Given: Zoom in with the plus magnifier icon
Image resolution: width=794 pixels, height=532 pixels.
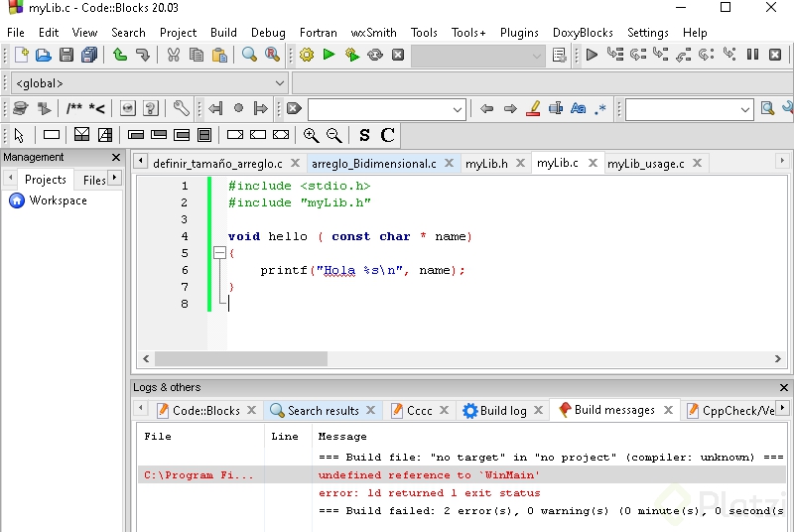Looking at the screenshot, I should click(311, 135).
